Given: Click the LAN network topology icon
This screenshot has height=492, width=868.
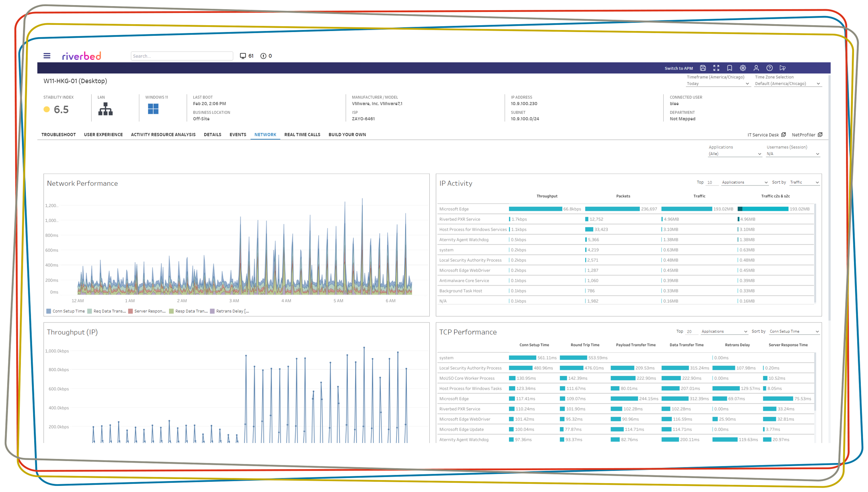Looking at the screenshot, I should [x=105, y=109].
